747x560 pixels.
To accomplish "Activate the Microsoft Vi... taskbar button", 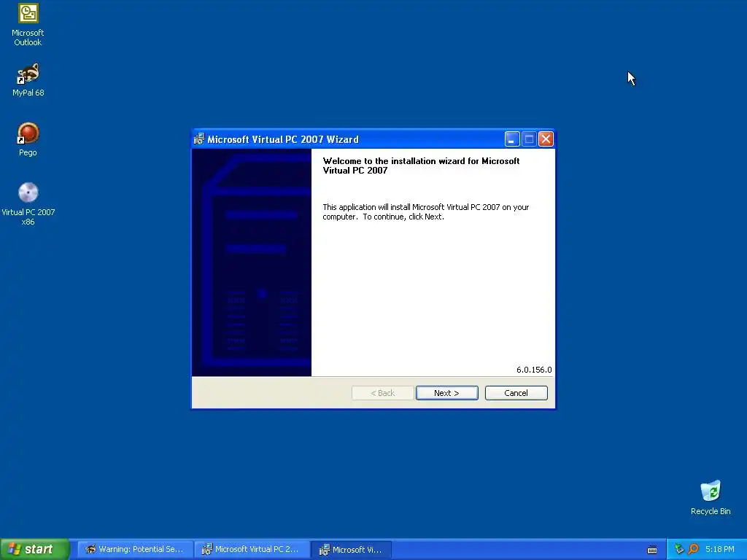I will pyautogui.click(x=352, y=550).
